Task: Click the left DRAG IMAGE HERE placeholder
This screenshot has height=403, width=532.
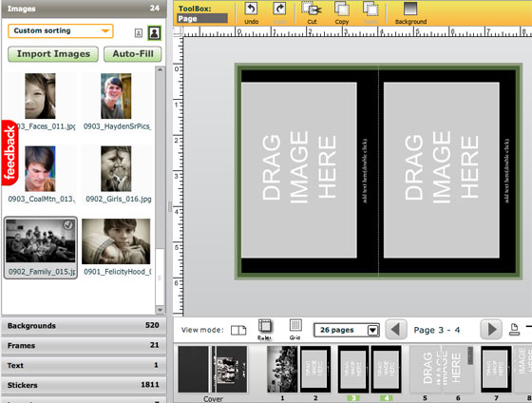Action: pos(299,170)
